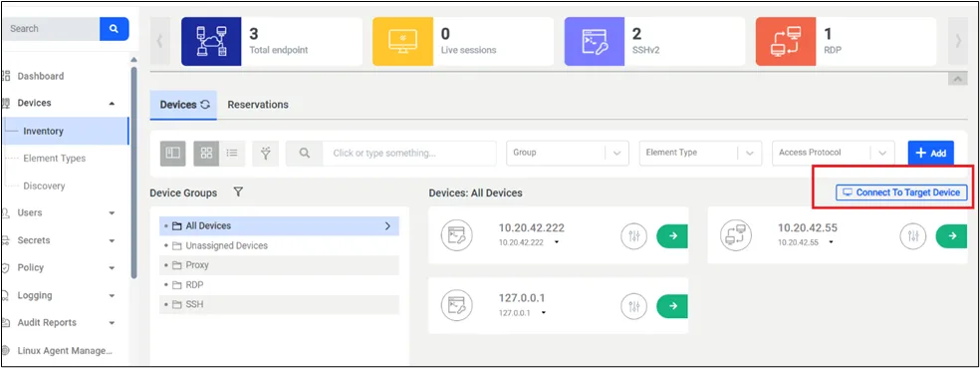Open Linux Agent Management in sidebar
The height and width of the screenshot is (368, 980).
(65, 350)
